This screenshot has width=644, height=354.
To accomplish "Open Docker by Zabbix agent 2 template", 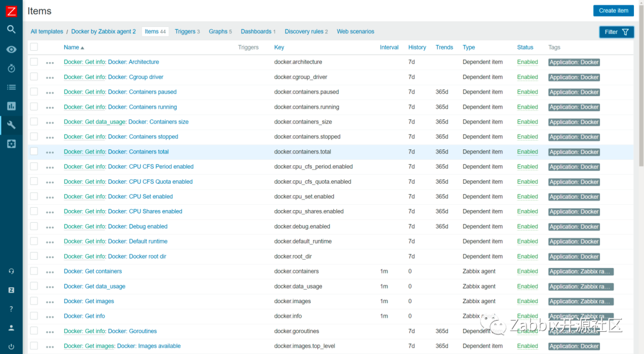I will [x=104, y=31].
